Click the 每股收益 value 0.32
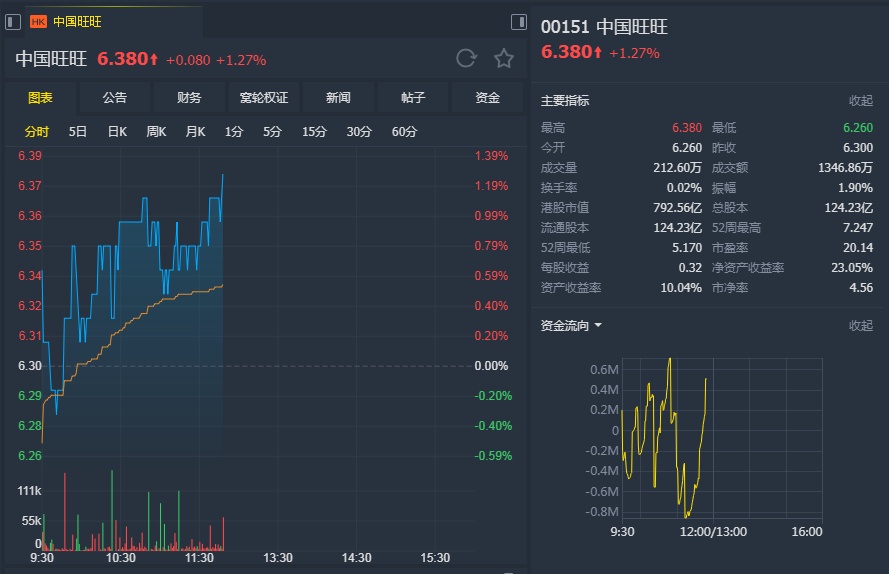 [690, 268]
